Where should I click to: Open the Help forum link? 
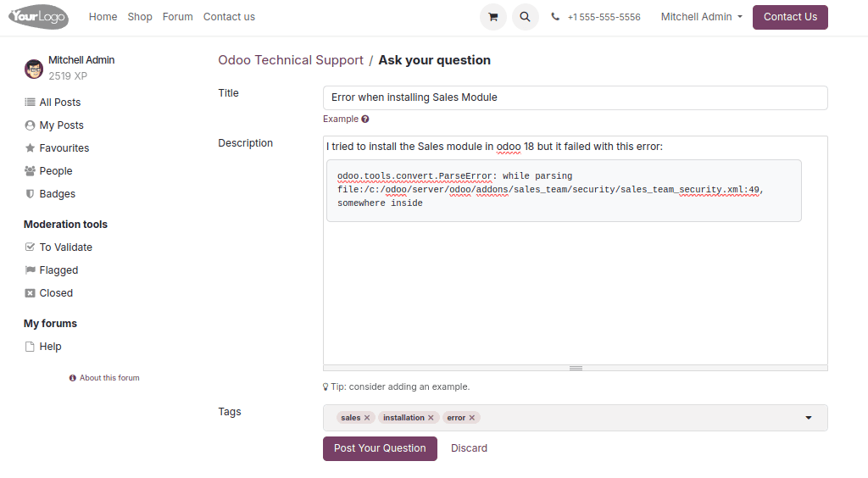tap(50, 347)
